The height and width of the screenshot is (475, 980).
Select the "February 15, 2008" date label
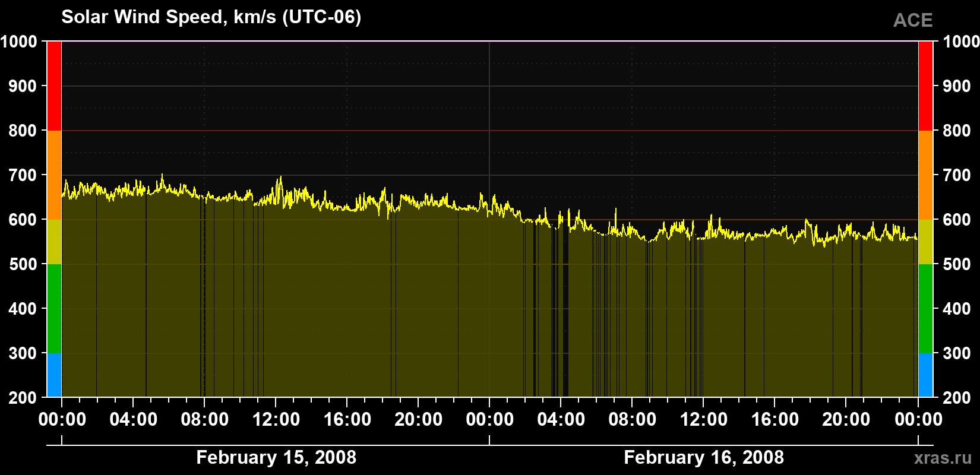click(276, 457)
